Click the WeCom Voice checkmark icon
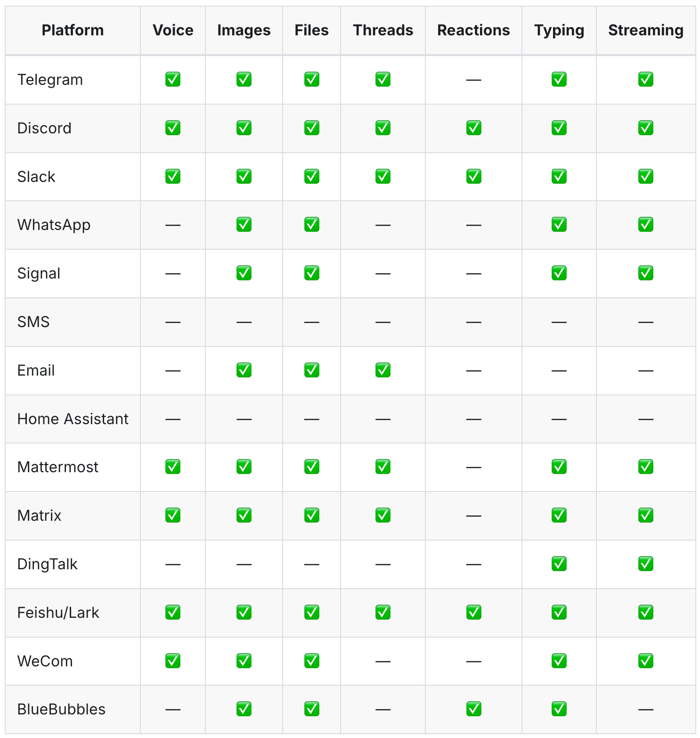Viewport: 700px width, 738px height. click(173, 661)
